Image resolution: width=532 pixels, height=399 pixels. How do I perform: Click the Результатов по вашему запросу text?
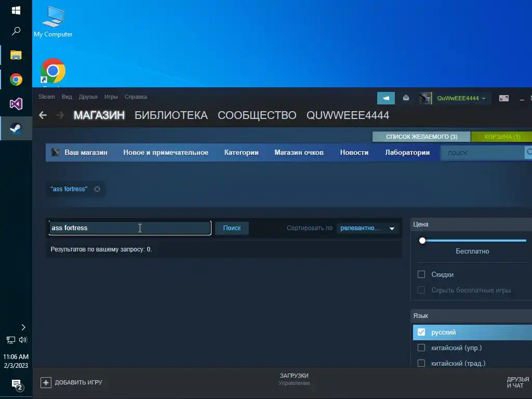click(x=101, y=249)
